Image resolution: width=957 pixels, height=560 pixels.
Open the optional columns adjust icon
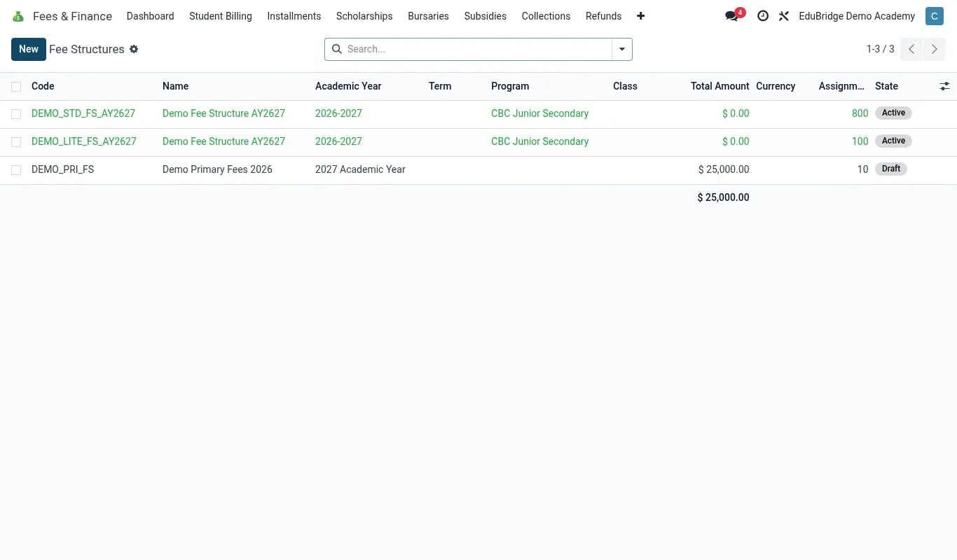pyautogui.click(x=944, y=86)
